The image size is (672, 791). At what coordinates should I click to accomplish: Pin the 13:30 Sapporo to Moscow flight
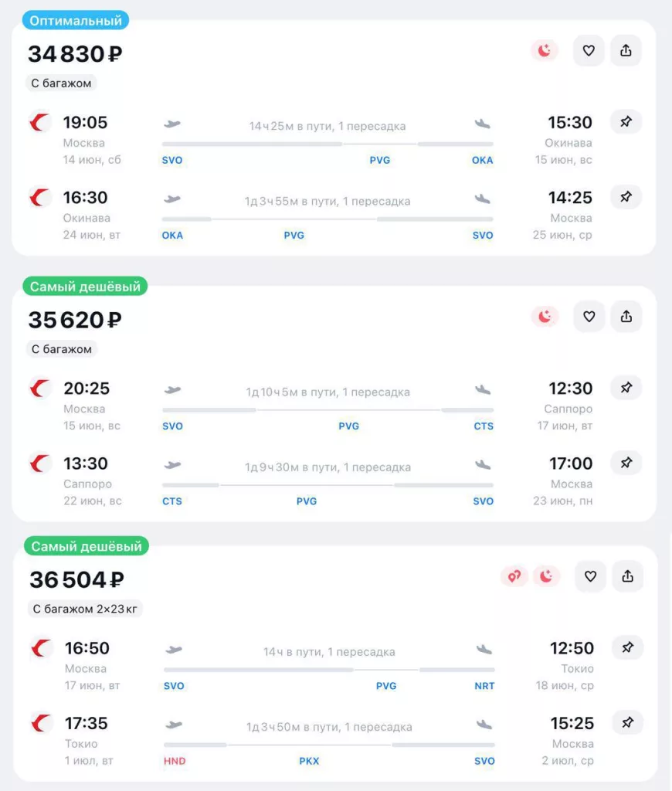coord(626,463)
